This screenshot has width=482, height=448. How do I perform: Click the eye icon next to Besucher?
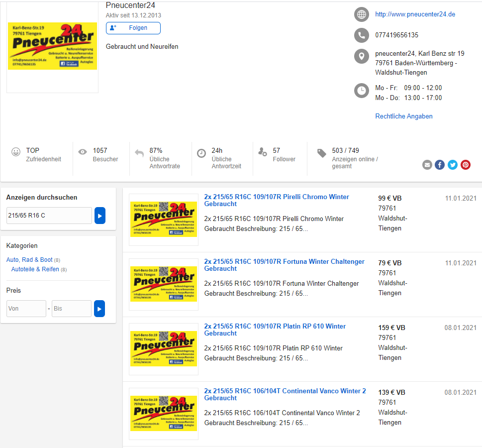83,152
